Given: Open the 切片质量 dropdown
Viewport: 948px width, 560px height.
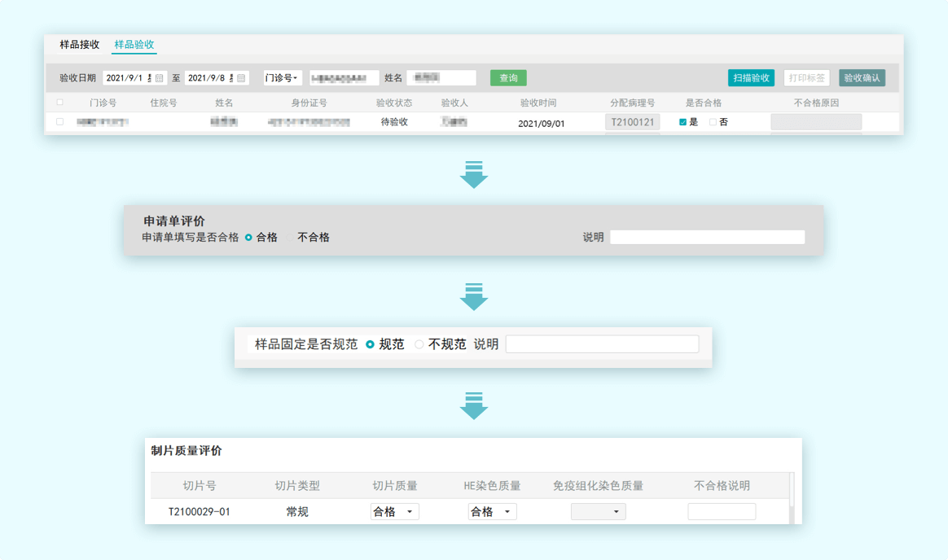Looking at the screenshot, I should point(395,512).
